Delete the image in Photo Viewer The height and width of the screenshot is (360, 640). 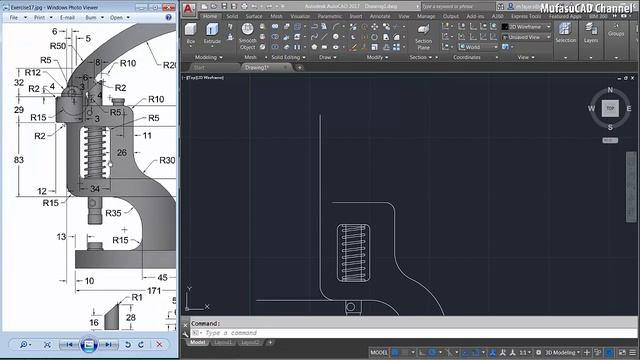click(x=159, y=345)
